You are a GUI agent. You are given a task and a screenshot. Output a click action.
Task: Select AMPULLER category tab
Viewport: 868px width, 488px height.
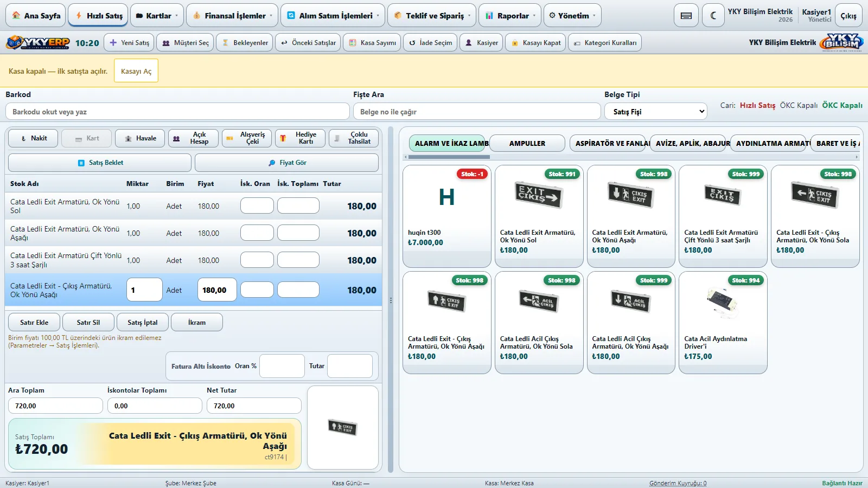(527, 143)
